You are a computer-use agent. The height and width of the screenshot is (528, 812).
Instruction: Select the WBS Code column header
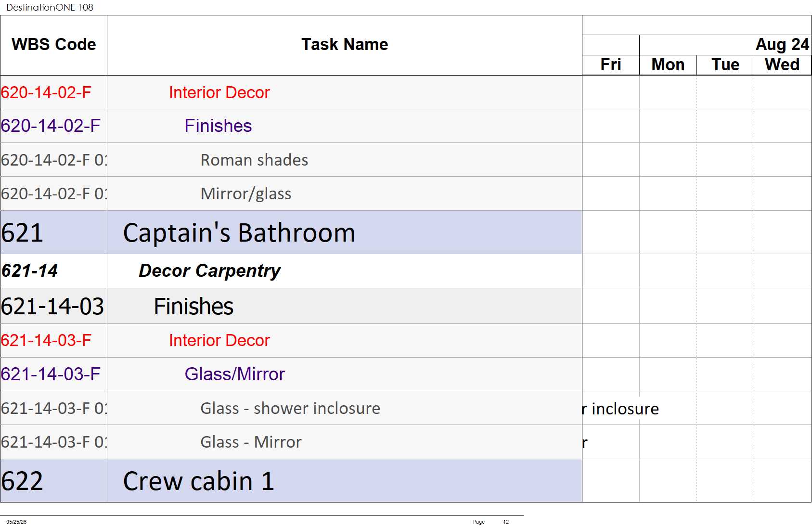[x=53, y=45]
